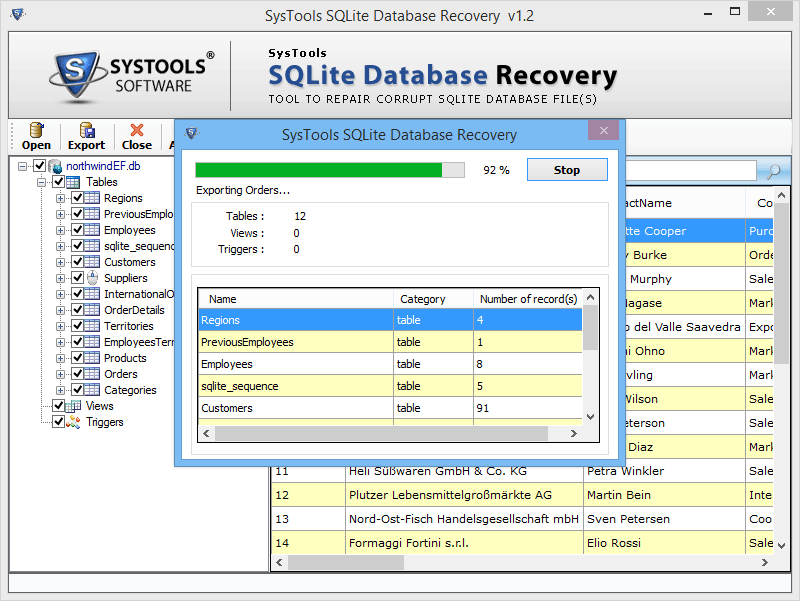Click the Martin Bein contact cell
The width and height of the screenshot is (800, 601).
tap(664, 495)
